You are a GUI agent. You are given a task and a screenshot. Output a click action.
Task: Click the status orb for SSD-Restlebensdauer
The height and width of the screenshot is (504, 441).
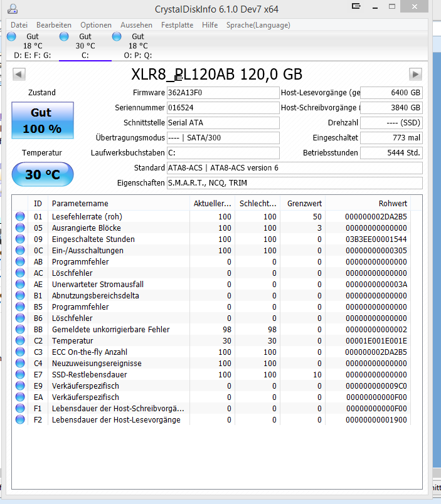coord(20,374)
